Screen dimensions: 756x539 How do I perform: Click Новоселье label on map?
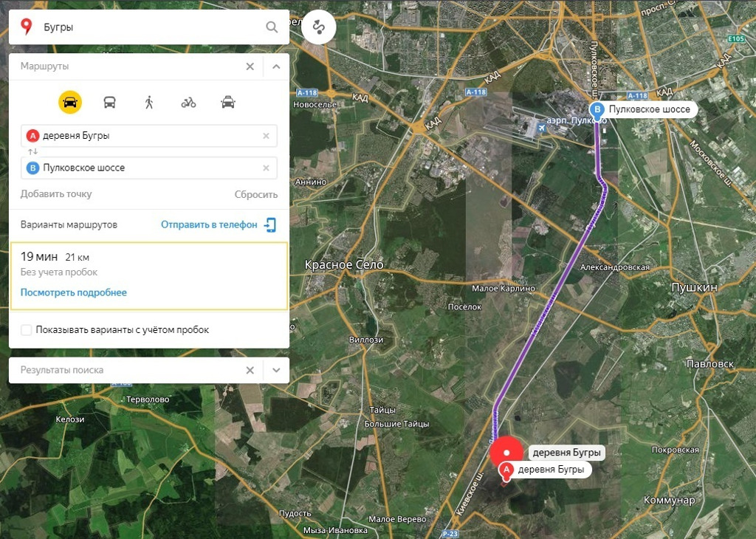(x=315, y=105)
